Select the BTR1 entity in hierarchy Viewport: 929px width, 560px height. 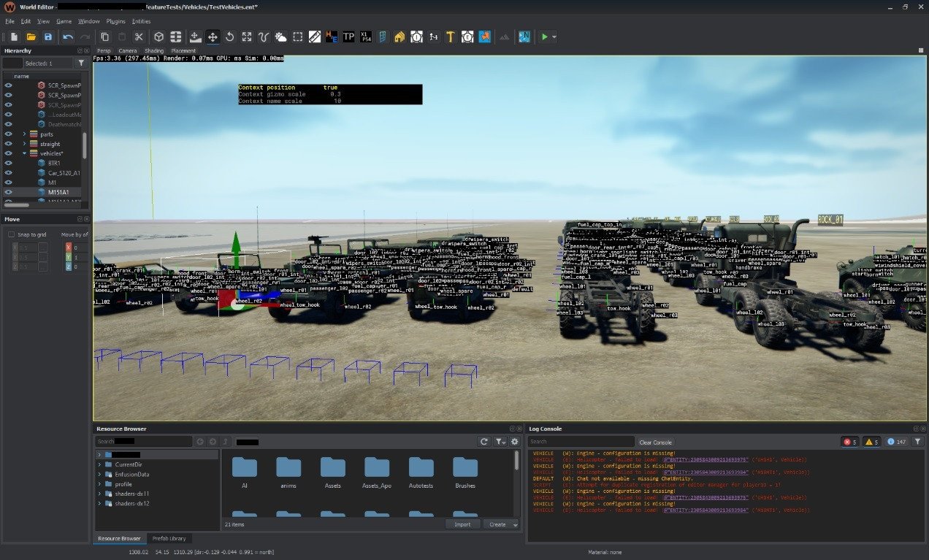[54, 163]
